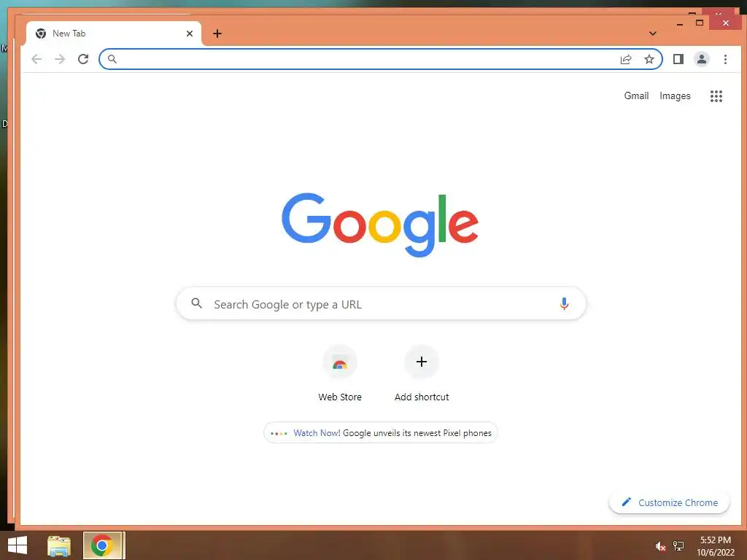Focus the Search Google or type a URL box

(x=381, y=303)
